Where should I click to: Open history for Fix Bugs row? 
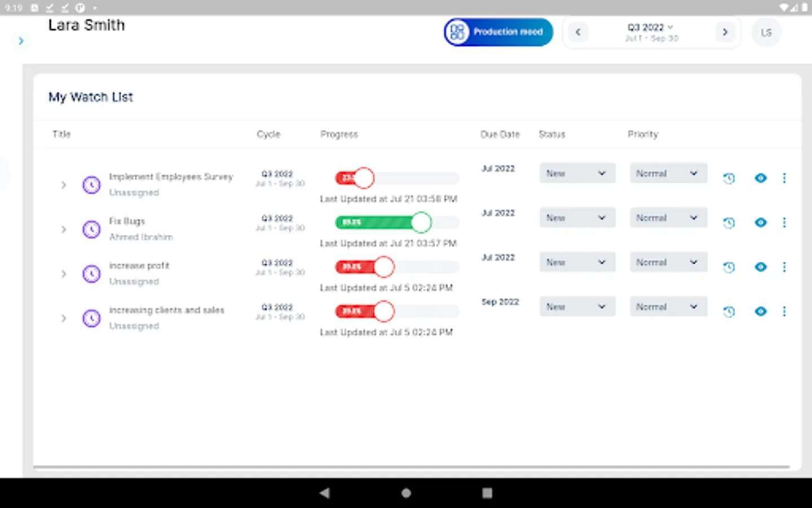(x=729, y=223)
